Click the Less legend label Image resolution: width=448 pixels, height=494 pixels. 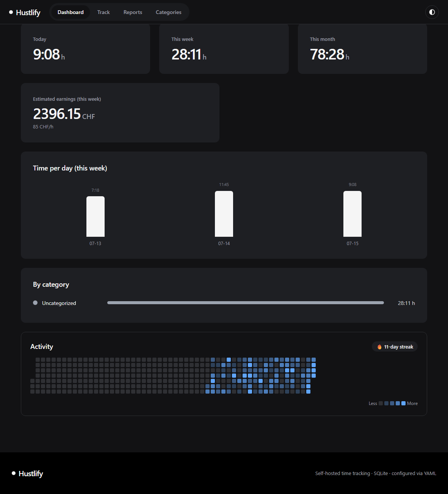pos(373,403)
